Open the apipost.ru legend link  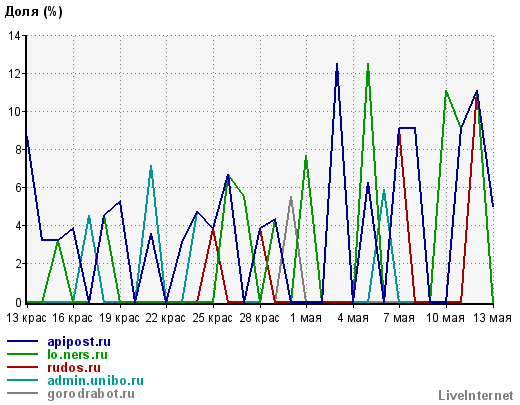(x=79, y=342)
